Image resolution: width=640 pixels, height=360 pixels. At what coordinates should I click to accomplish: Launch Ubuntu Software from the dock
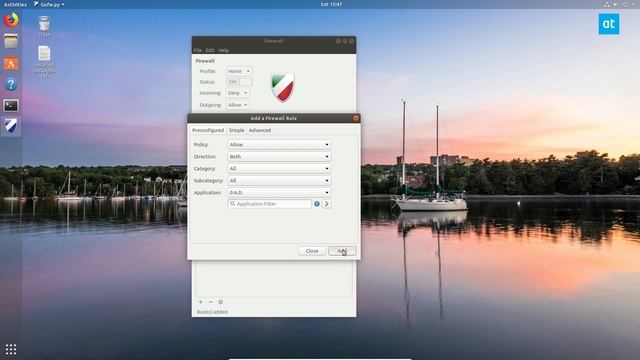tap(11, 63)
